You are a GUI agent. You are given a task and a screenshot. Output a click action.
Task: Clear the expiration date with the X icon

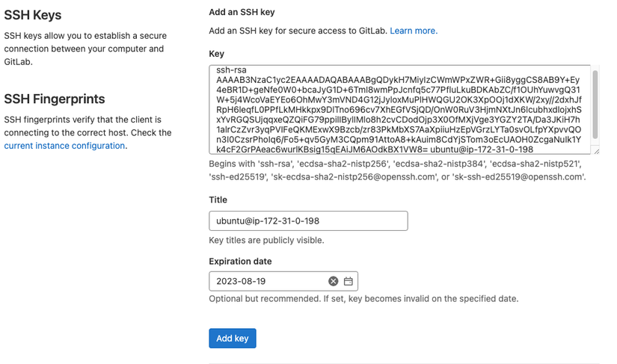coord(334,281)
